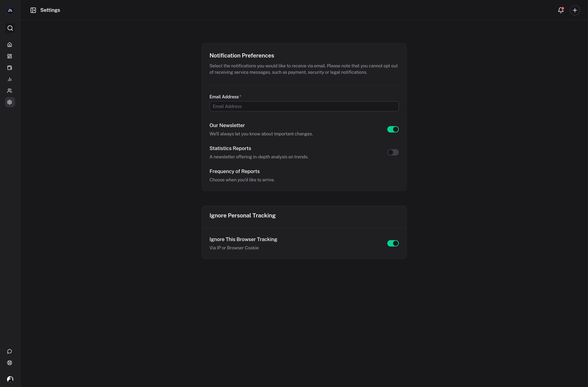Open the dashboard grid icon

coord(10,56)
